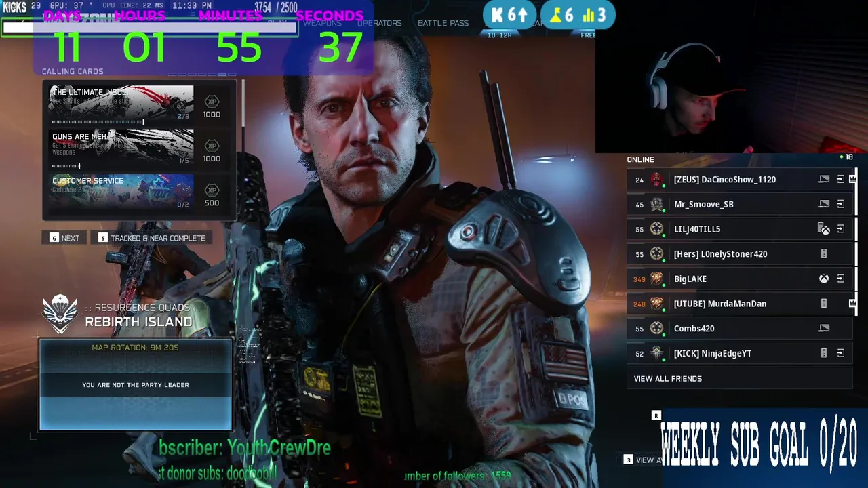Select friend name [KICK] NinjaEdgeYT
This screenshot has height=488, width=868.
point(713,353)
